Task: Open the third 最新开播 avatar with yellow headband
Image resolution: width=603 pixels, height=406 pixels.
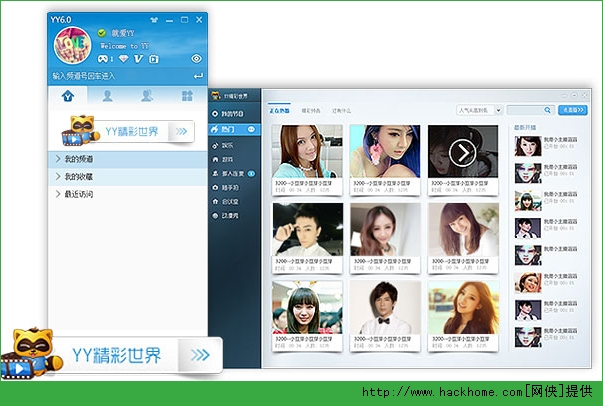Action: click(x=528, y=200)
